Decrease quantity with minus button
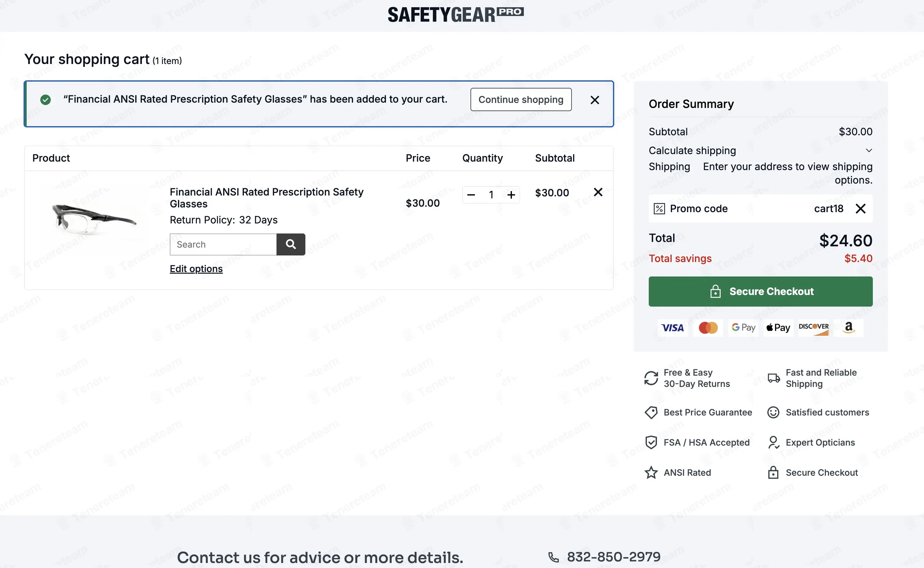 coord(471,195)
